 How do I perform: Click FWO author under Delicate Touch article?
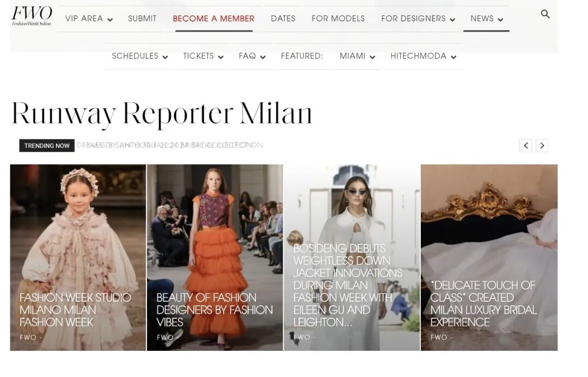pyautogui.click(x=439, y=337)
